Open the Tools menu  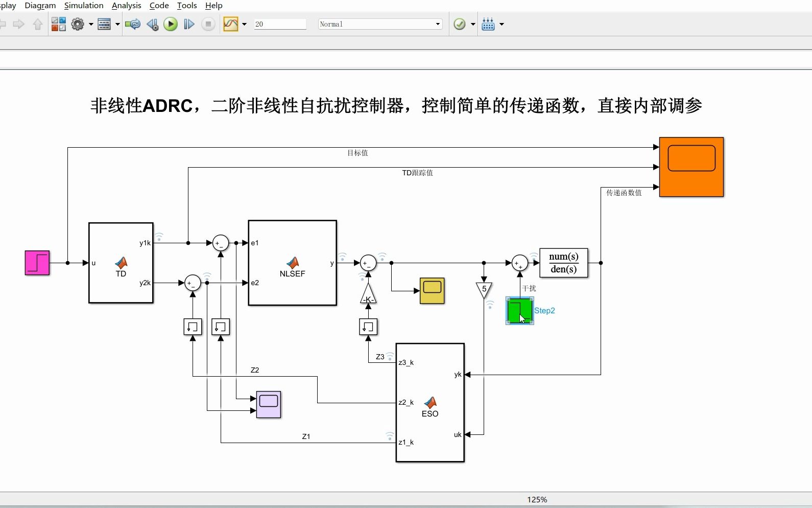187,6
